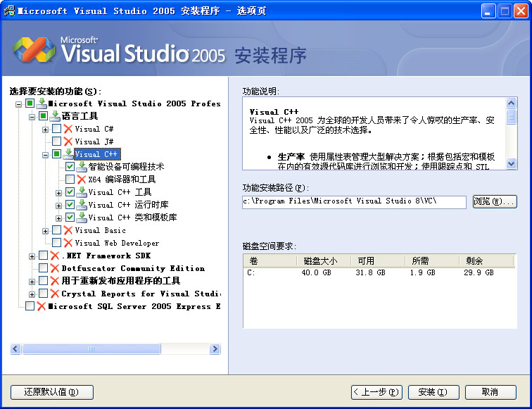Click the description box scroll up arrow
Viewport: 532px width, 409px height.
pos(511,103)
